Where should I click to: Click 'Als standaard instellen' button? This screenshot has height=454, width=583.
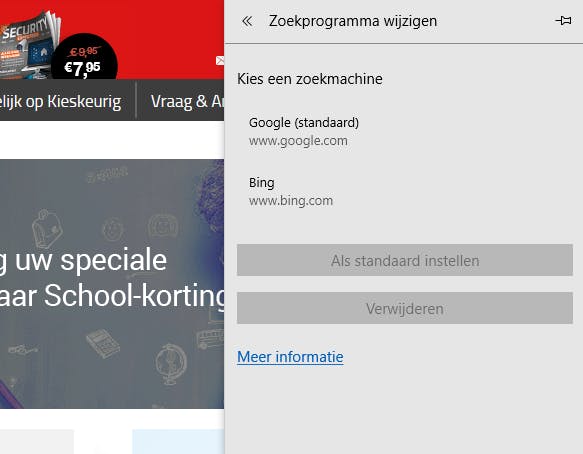[x=405, y=260]
